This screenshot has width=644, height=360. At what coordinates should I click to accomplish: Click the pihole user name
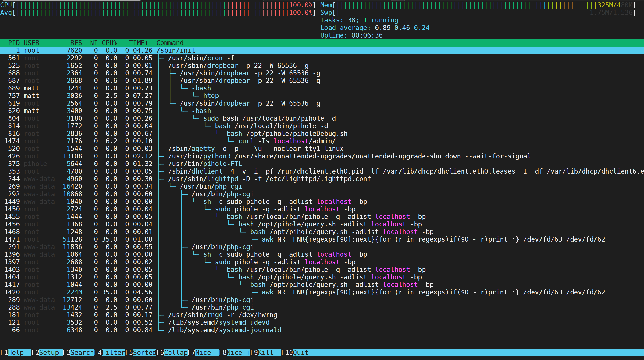tap(35, 164)
